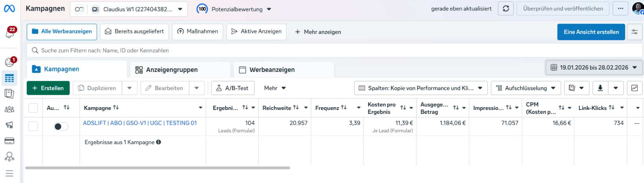
Task: Open the megaphone advertising icon in sidebar
Action: tap(9, 125)
